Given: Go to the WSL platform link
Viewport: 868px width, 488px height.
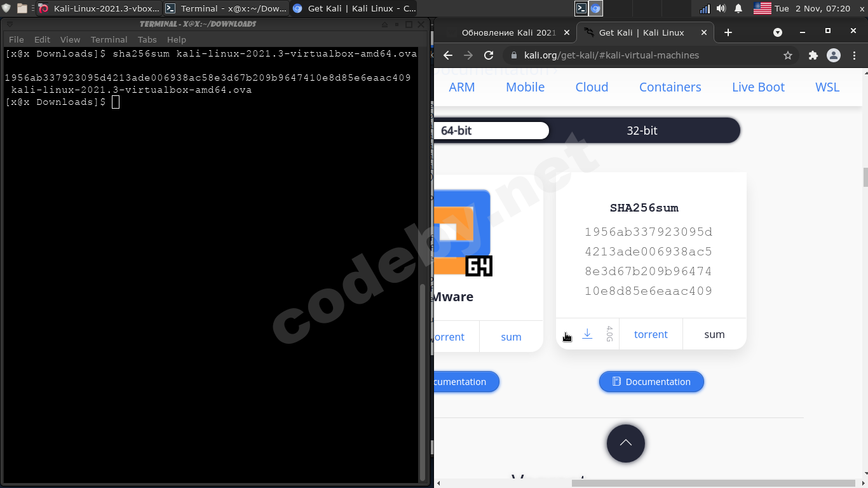Looking at the screenshot, I should pyautogui.click(x=827, y=87).
